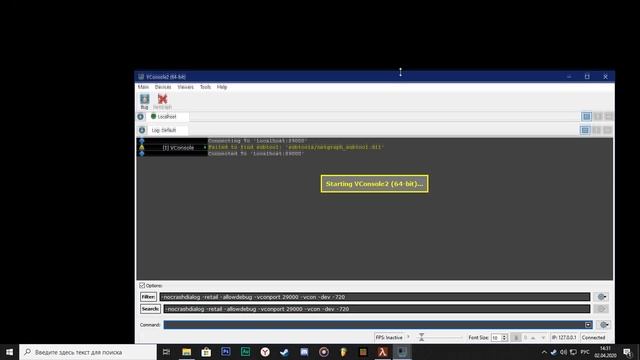This screenshot has width=640, height=360.
Task: Open the Devices menu
Action: (x=163, y=87)
